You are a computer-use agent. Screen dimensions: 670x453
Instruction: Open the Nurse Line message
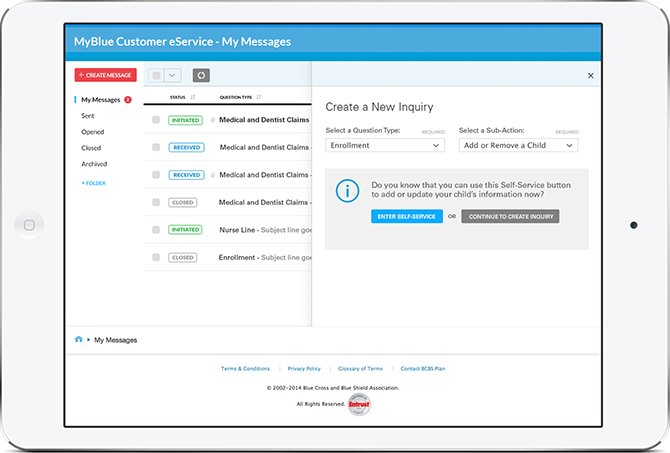tap(265, 230)
